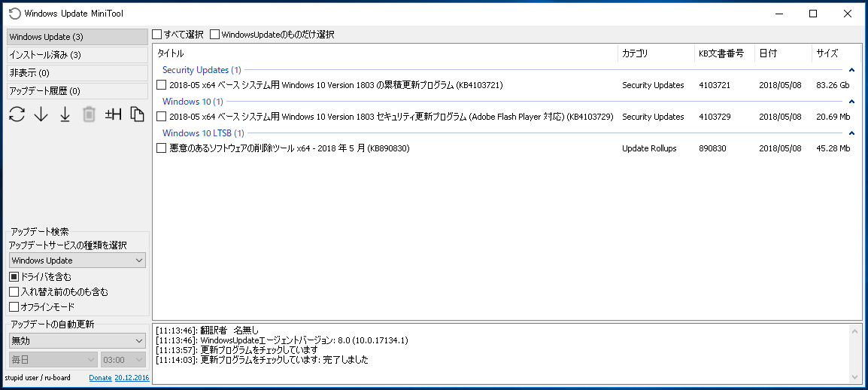Open the 毎日 schedule dropdown
The image size is (868, 390).
tap(53, 360)
